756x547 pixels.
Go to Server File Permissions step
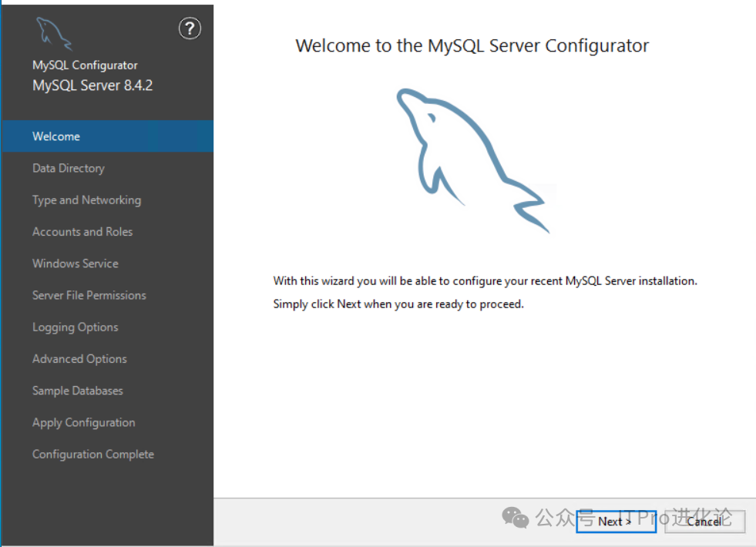(x=89, y=295)
